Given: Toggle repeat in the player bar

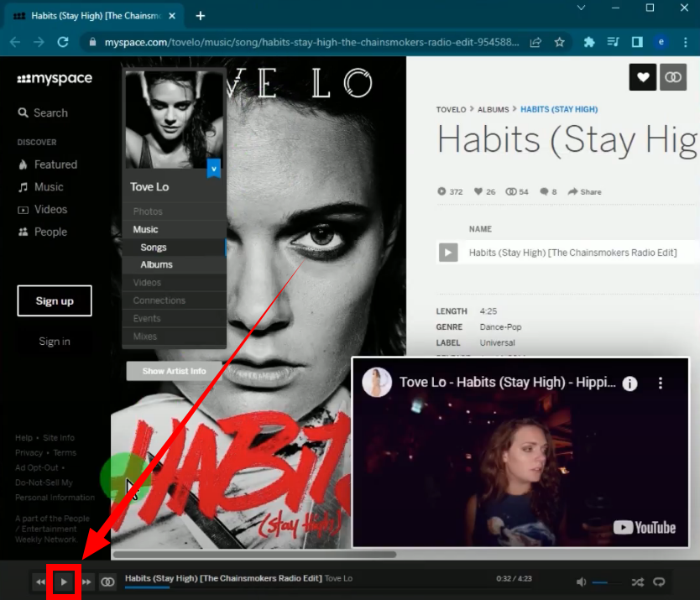Looking at the screenshot, I should coord(659,582).
